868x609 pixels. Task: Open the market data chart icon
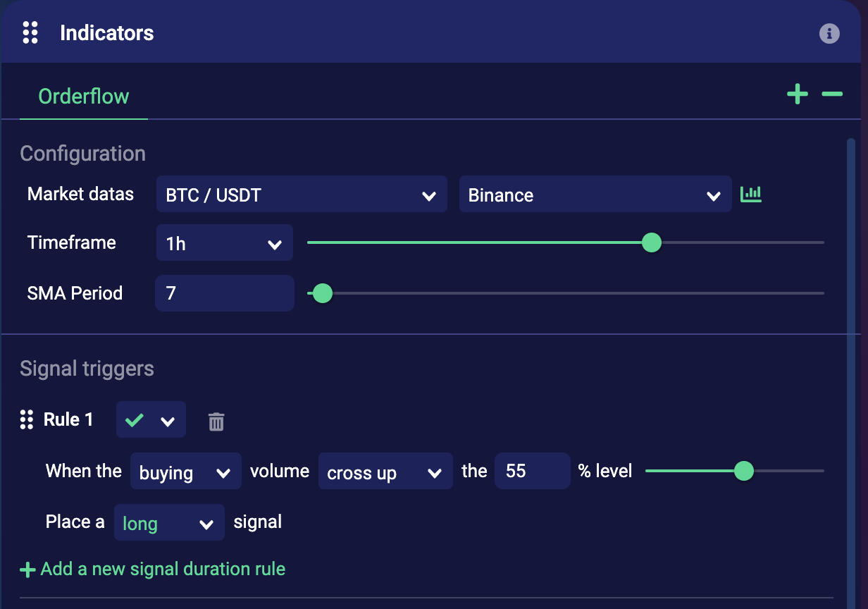point(751,194)
